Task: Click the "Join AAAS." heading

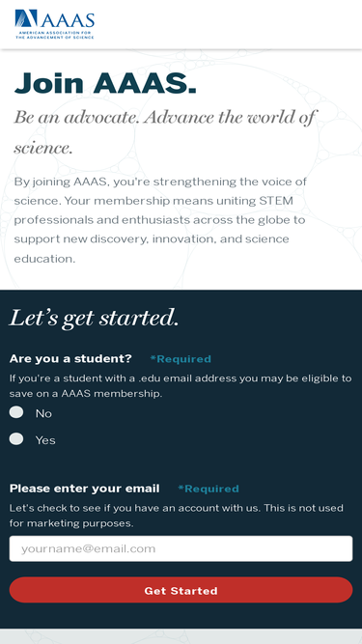Action: pyautogui.click(x=105, y=83)
